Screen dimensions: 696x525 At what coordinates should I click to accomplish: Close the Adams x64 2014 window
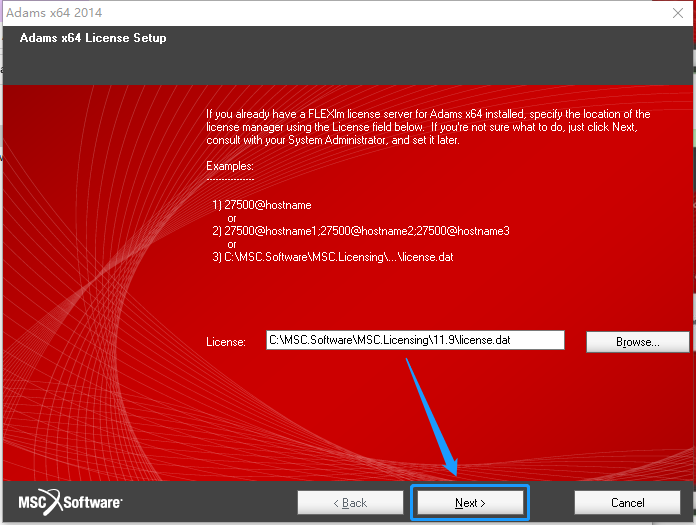678,13
